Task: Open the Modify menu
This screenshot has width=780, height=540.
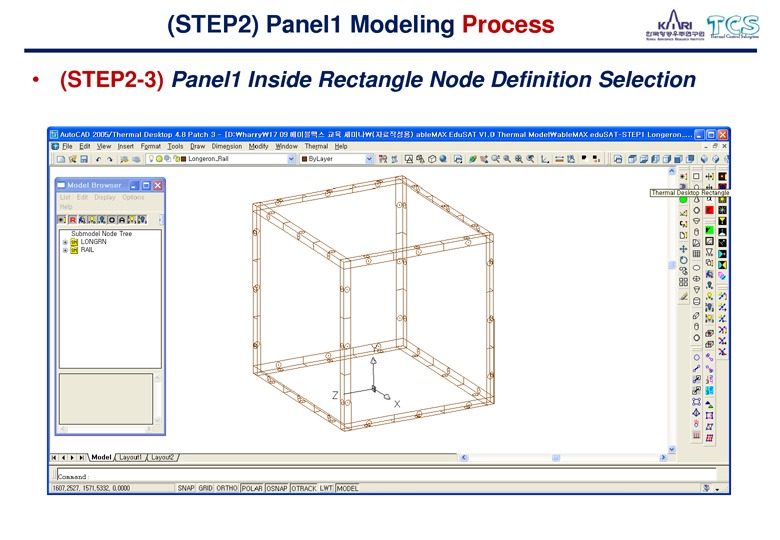Action: [258, 147]
